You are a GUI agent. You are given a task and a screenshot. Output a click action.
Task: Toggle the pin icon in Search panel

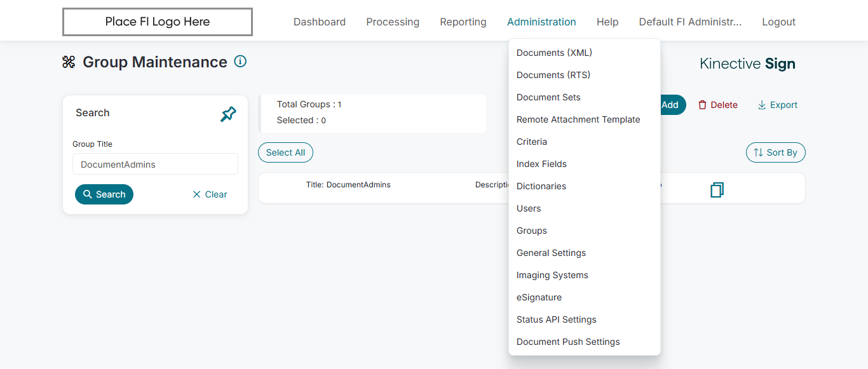click(x=228, y=114)
